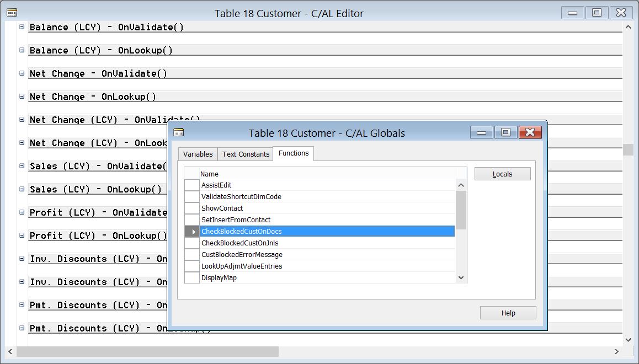
Task: Click the Net Change - OnValidate() heading text
Action: pyautogui.click(x=98, y=74)
